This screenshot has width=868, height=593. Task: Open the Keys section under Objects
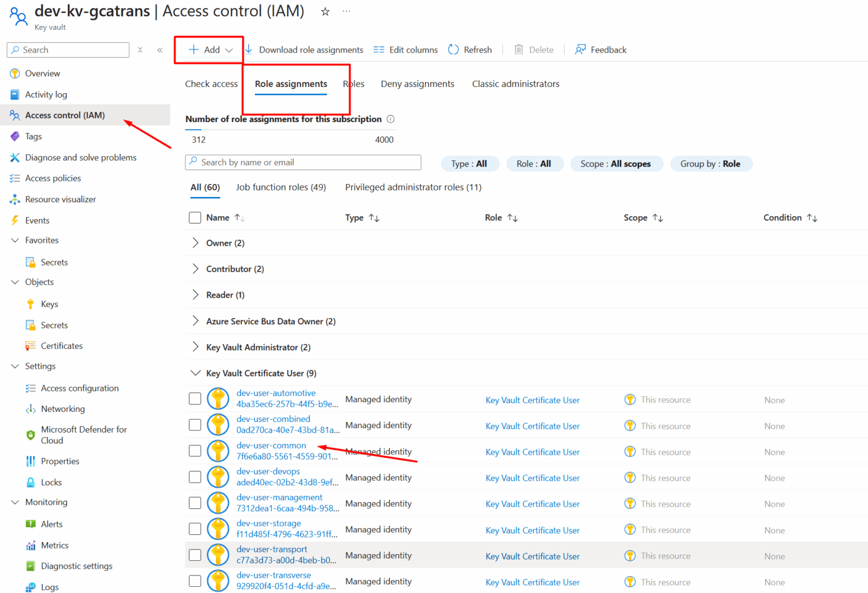[x=49, y=303]
